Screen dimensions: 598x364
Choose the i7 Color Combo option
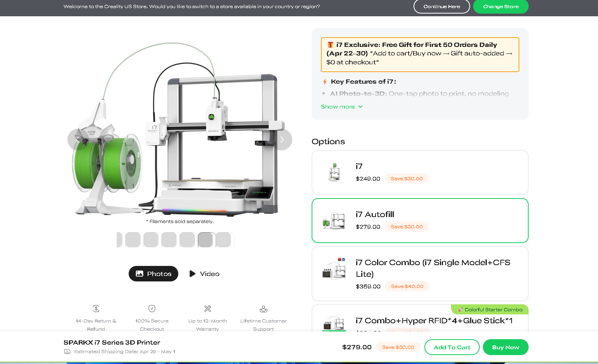420,274
